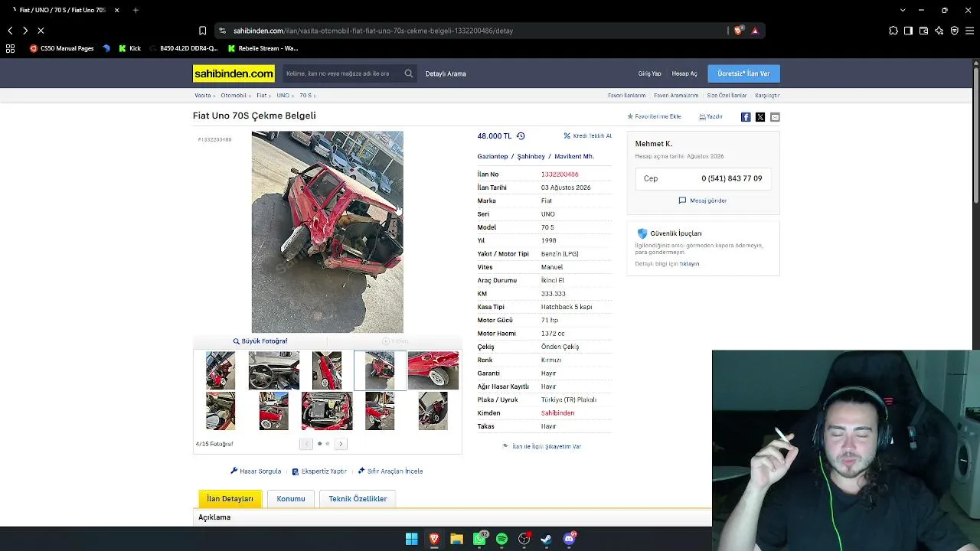This screenshot has height=551, width=980.
Task: Open the browser main hamburger menu
Action: 969,31
